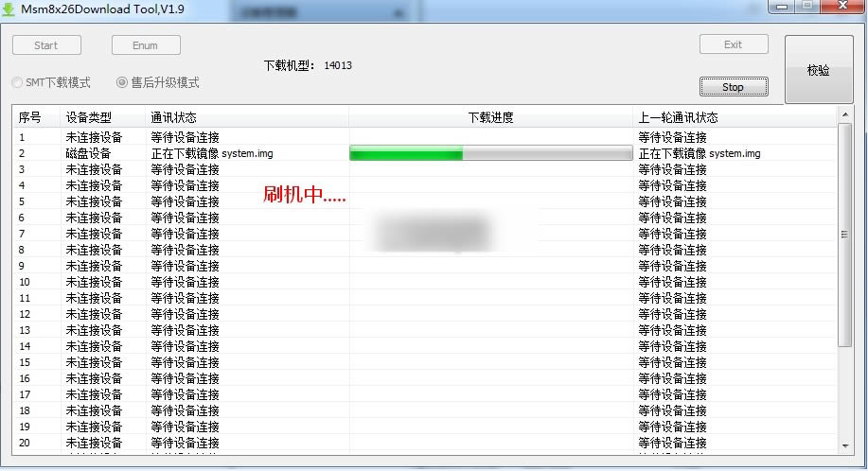This screenshot has width=868, height=471.
Task: Click the 校验 verify button
Action: pos(818,70)
